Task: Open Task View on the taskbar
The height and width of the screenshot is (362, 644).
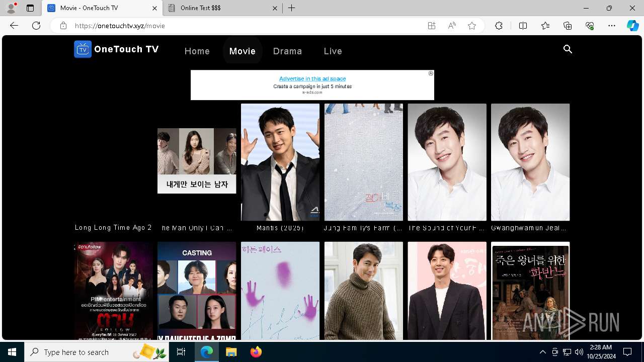Action: pyautogui.click(x=181, y=352)
